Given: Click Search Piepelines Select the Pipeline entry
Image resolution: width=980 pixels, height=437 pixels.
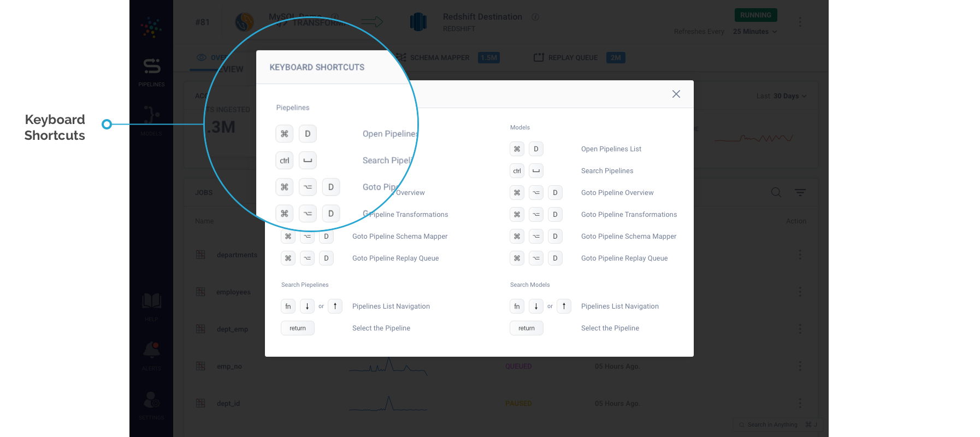Looking at the screenshot, I should tap(381, 328).
